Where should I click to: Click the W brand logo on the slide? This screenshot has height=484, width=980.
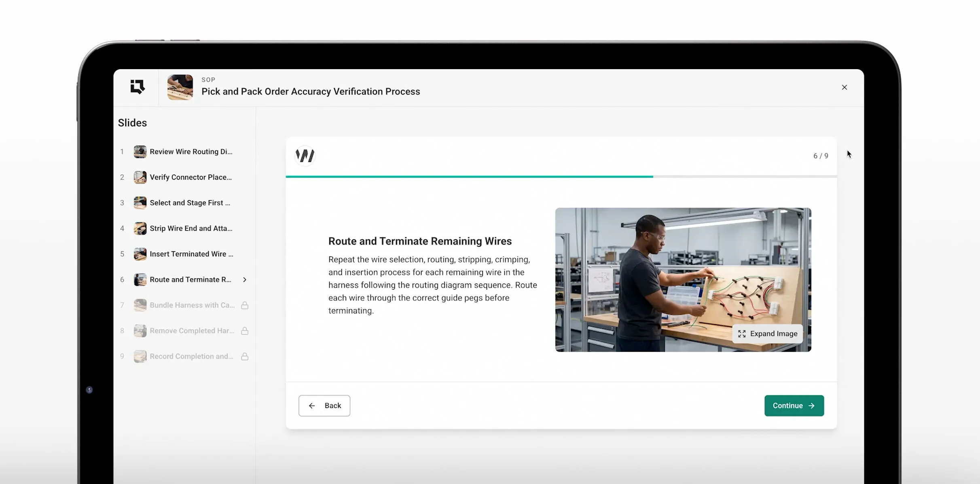305,156
